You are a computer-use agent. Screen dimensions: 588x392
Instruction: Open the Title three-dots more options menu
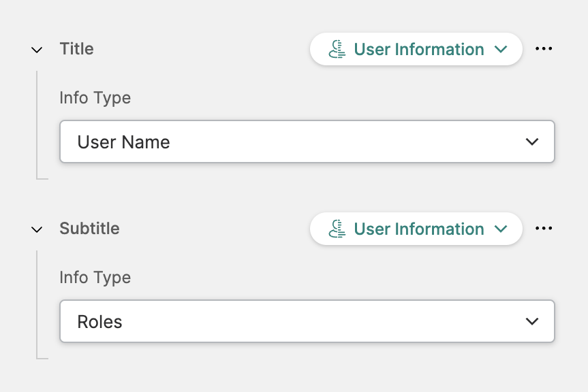click(x=544, y=49)
